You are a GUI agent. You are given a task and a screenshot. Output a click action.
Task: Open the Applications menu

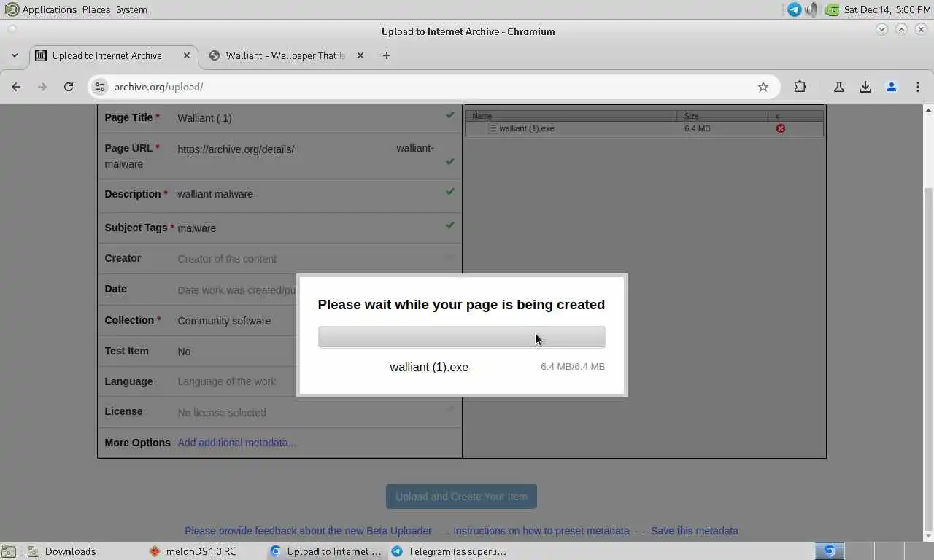(40, 9)
